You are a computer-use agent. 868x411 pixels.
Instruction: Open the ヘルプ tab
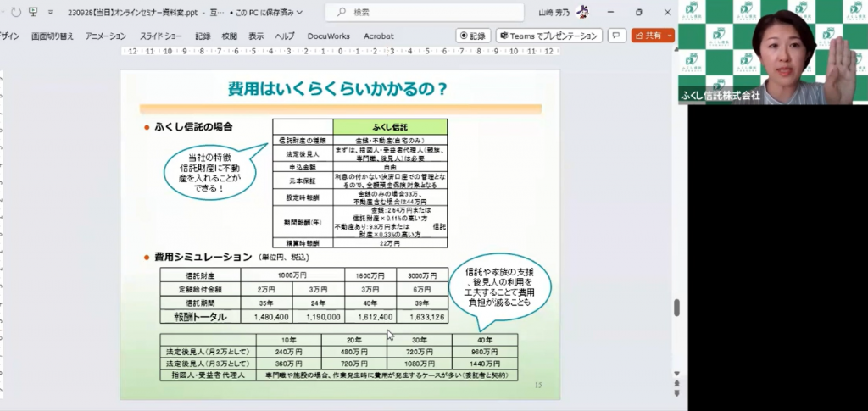click(x=285, y=36)
